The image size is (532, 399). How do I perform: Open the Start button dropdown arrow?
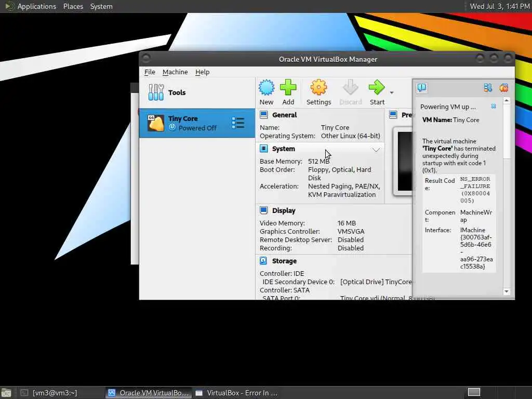392,92
